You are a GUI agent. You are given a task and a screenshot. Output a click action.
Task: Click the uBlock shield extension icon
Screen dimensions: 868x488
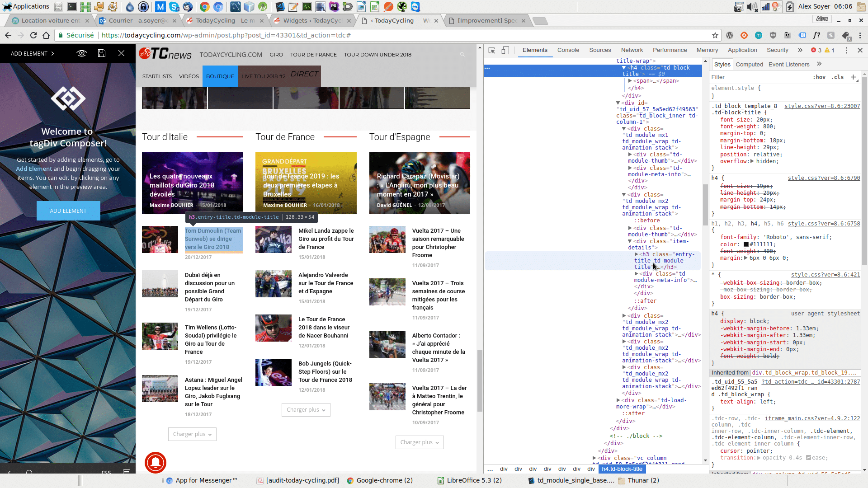[773, 35]
